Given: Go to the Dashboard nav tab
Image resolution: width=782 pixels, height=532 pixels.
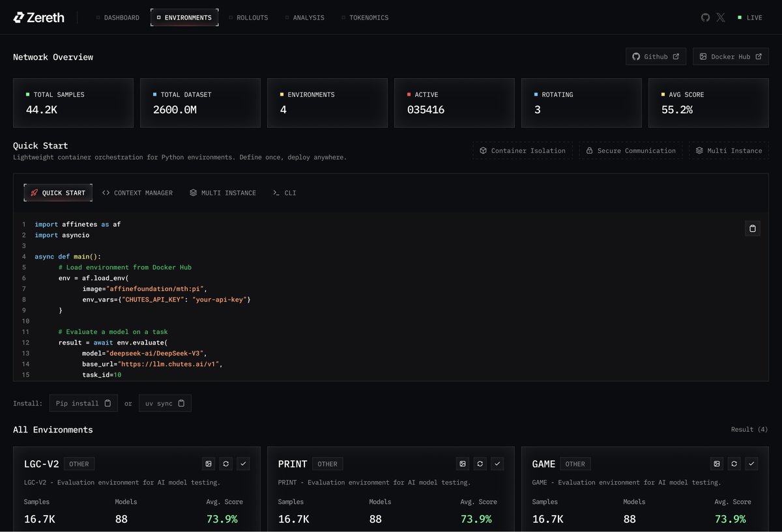Looking at the screenshot, I should [x=117, y=18].
